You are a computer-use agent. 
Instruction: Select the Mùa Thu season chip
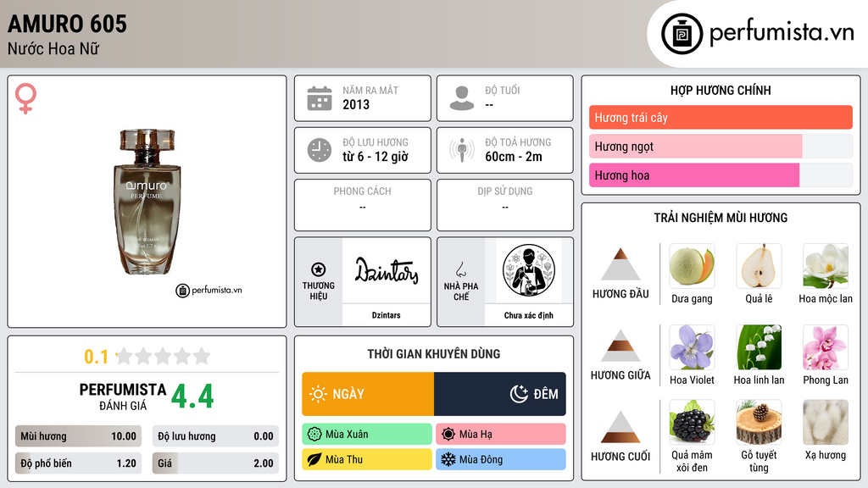click(x=367, y=459)
